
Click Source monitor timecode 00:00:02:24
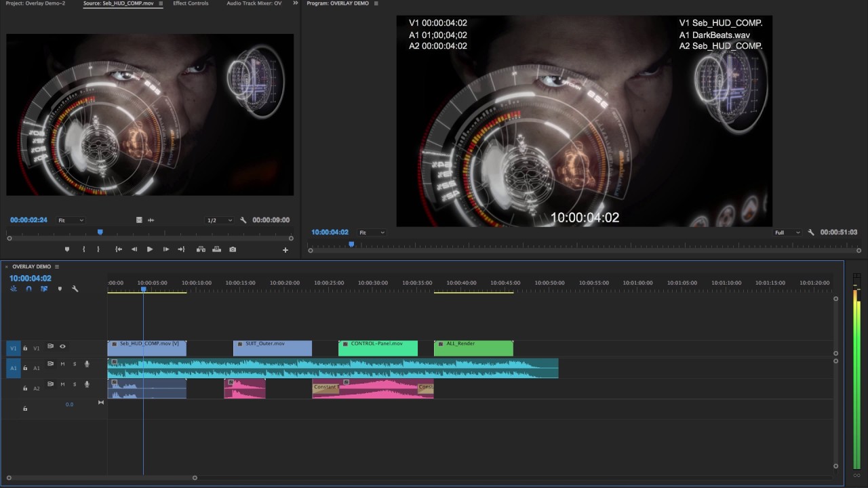(28, 220)
